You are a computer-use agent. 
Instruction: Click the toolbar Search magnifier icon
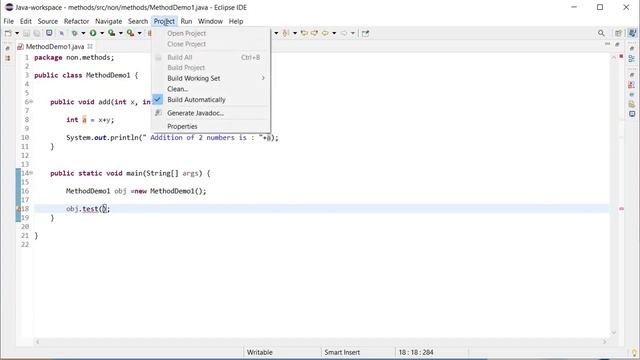point(601,33)
